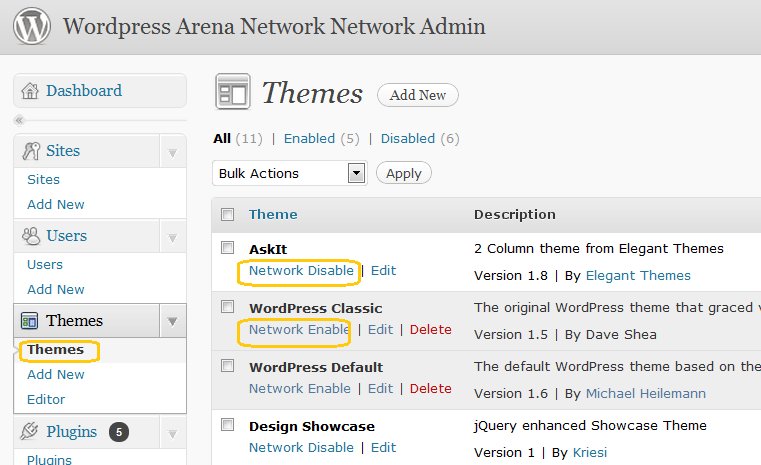Collapse the Themes menu arrow
The height and width of the screenshot is (465, 761).
172,321
